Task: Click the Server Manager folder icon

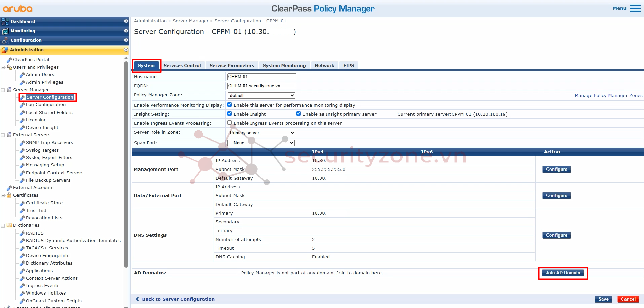Action: click(x=9, y=90)
